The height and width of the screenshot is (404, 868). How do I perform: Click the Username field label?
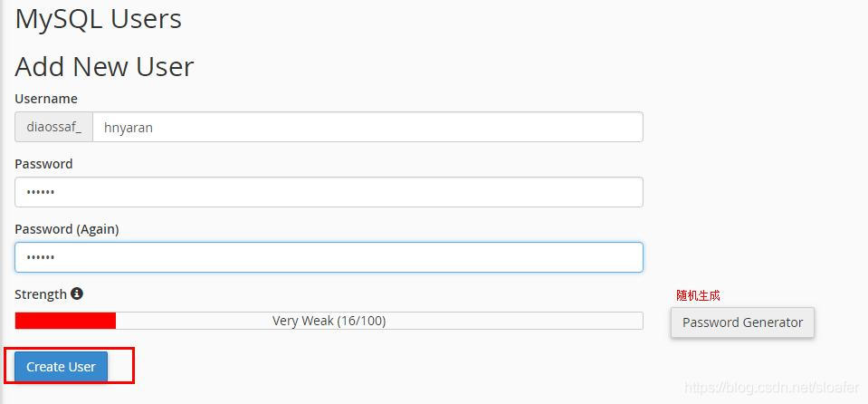[46, 99]
